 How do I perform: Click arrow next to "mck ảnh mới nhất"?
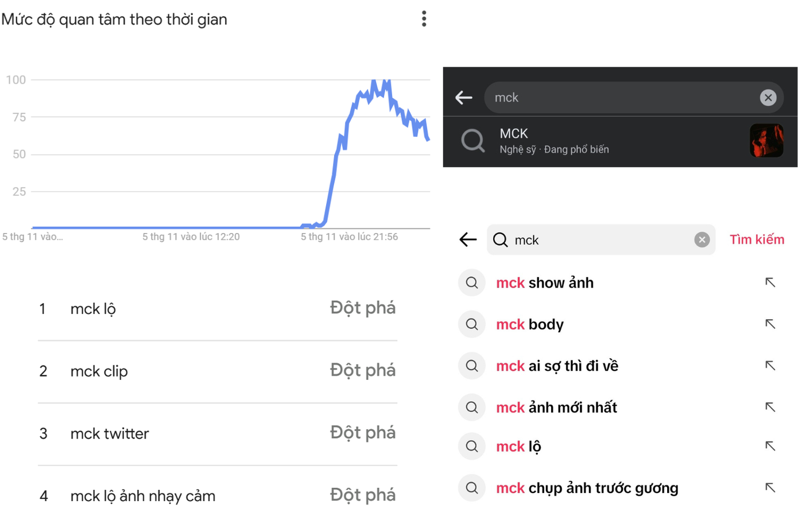coord(770,407)
